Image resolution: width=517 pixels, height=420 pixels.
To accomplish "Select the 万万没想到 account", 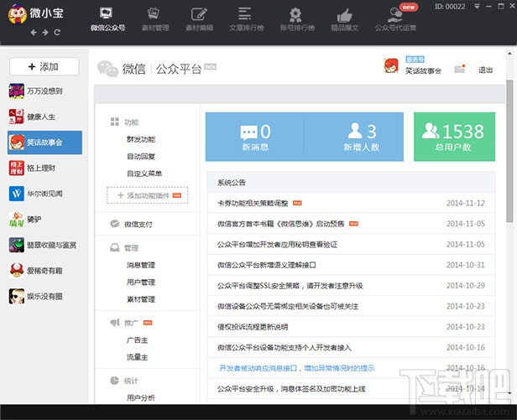I will pos(44,91).
